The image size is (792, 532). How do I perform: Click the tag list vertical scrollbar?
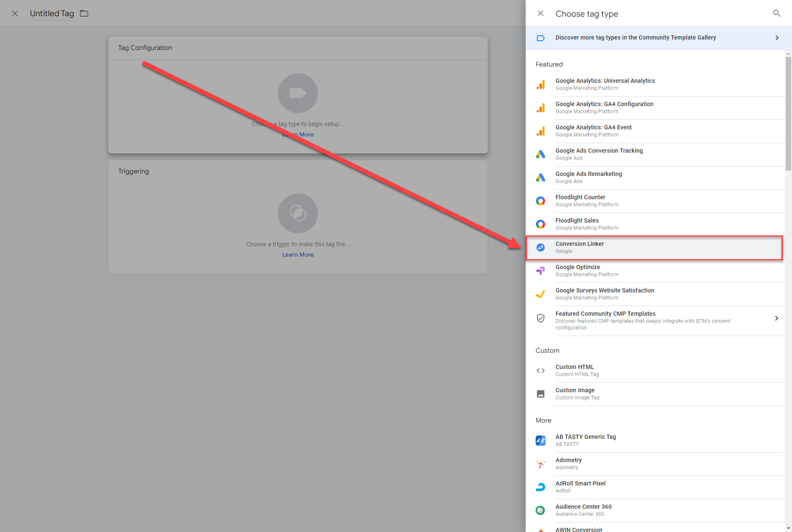click(788, 113)
